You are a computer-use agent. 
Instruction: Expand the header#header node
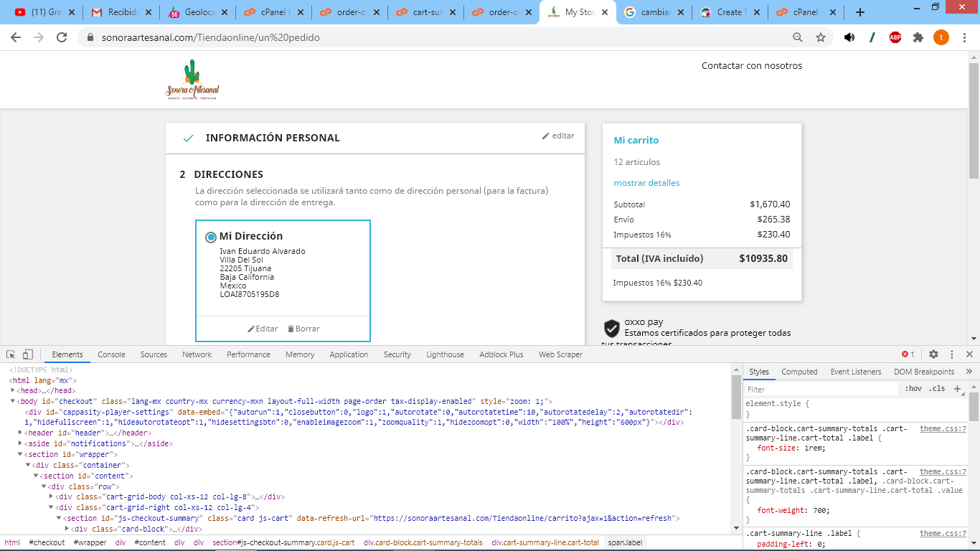(21, 433)
